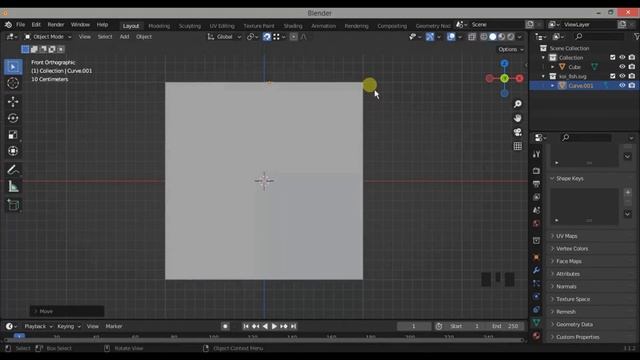Select the Select Box tool
The width and height of the screenshot is (640, 360).
tap(13, 67)
